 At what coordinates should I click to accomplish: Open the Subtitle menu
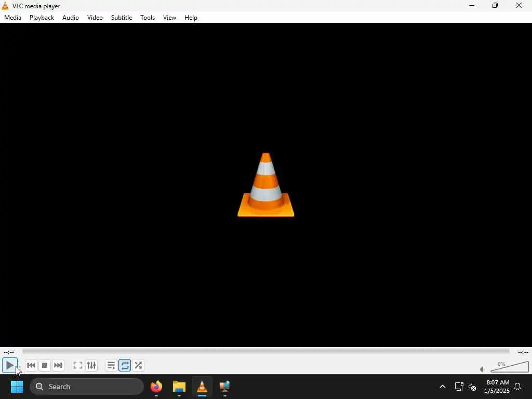point(122,18)
